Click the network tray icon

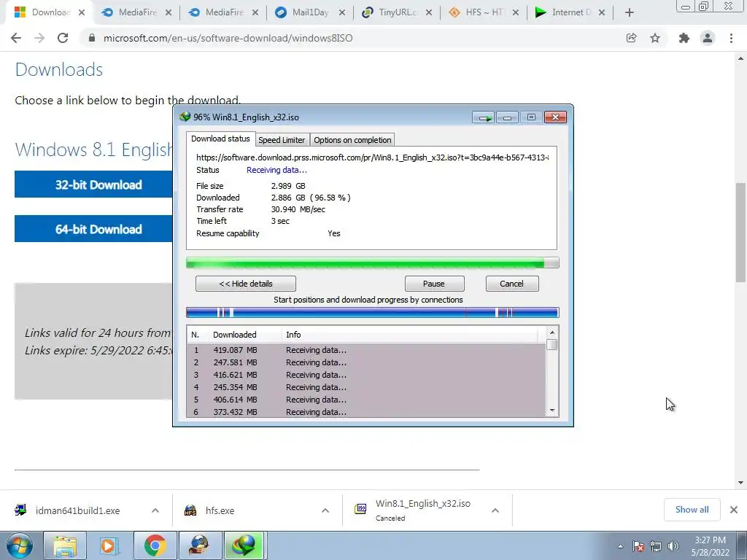(x=656, y=546)
